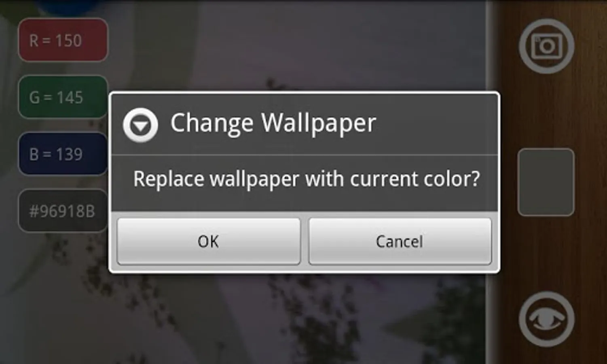Select the red R = 150 value chip
This screenshot has width=607, height=364.
(63, 40)
